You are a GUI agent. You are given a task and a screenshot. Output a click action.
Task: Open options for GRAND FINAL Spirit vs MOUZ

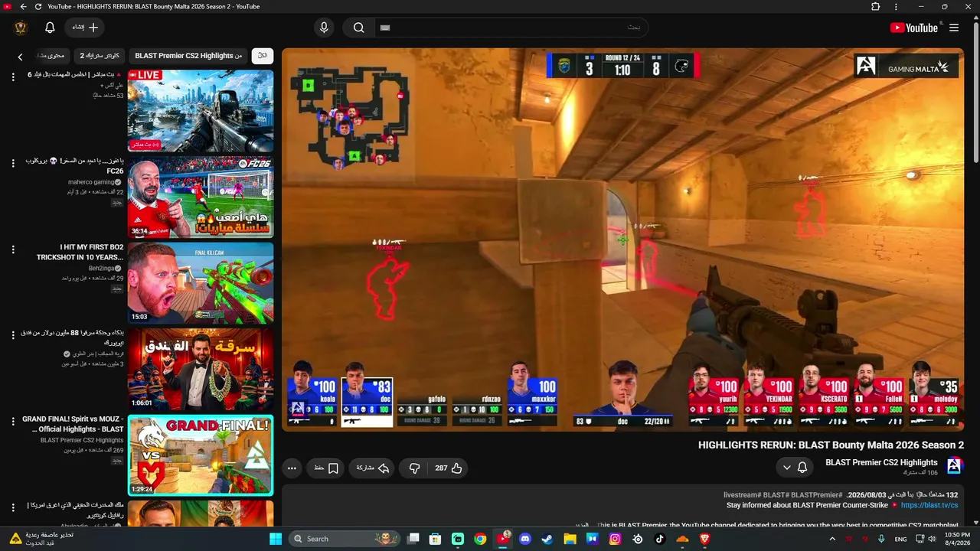(13, 421)
